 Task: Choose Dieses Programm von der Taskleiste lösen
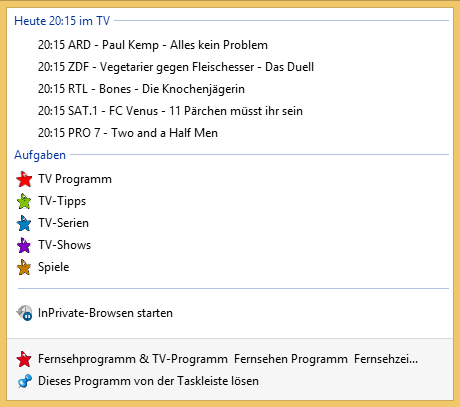coord(230,381)
